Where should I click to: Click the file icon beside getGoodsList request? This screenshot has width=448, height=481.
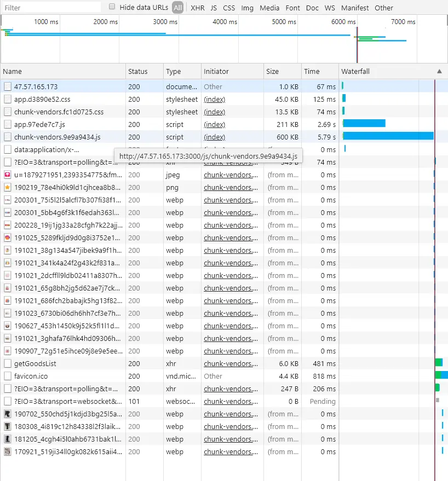[x=7, y=363]
